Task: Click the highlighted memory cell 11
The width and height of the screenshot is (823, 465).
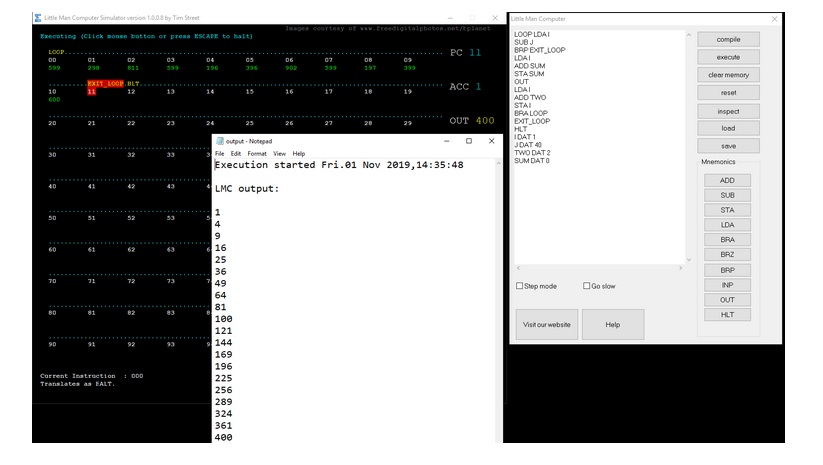Action: click(91, 91)
